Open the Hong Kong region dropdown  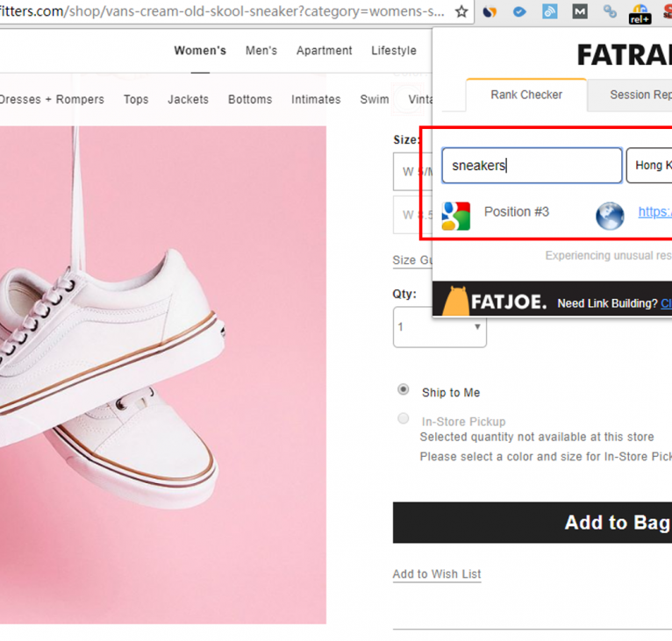click(x=649, y=166)
